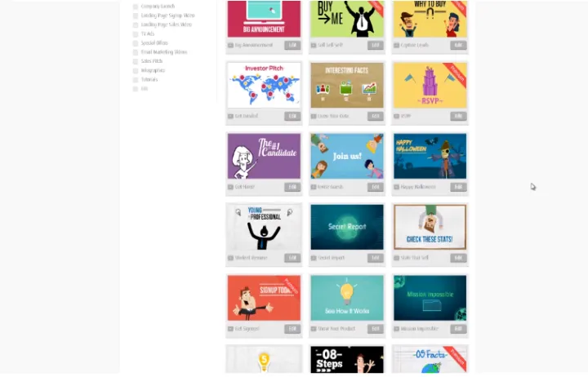This screenshot has width=588, height=377.
Task: Click the video icon beside Big Announcement label
Action: click(230, 46)
